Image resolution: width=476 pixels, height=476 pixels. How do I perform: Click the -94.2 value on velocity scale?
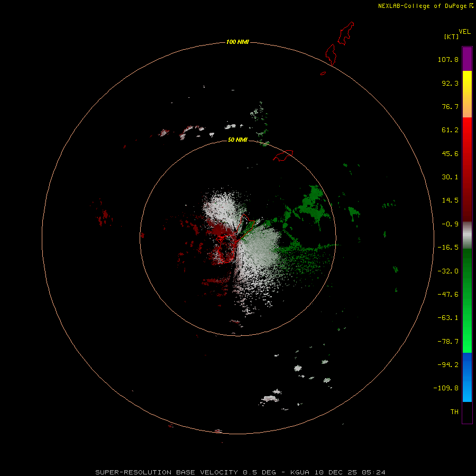448,364
